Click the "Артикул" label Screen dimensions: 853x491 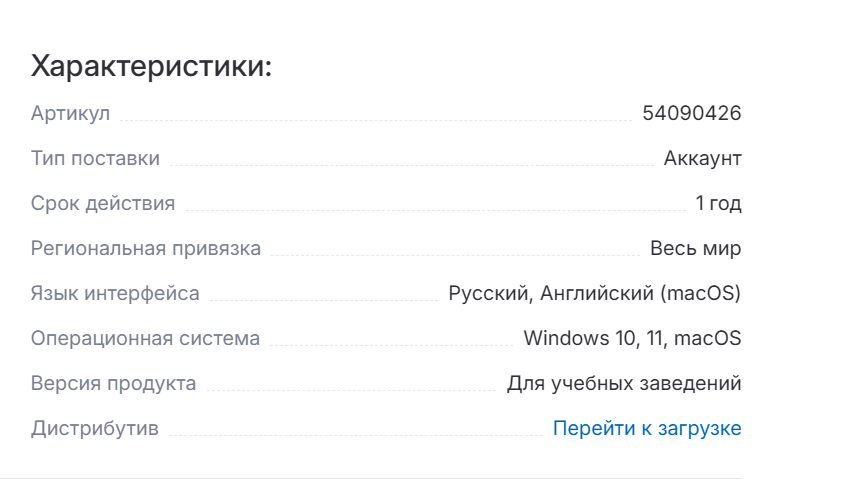(70, 113)
